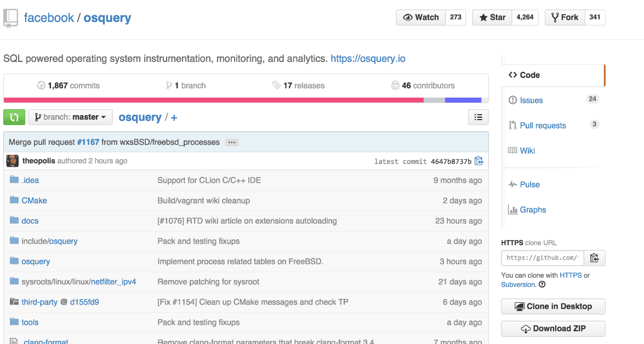Image resolution: width=644 pixels, height=344 pixels.
Task: Click the plus to create new file
Action: tap(174, 118)
